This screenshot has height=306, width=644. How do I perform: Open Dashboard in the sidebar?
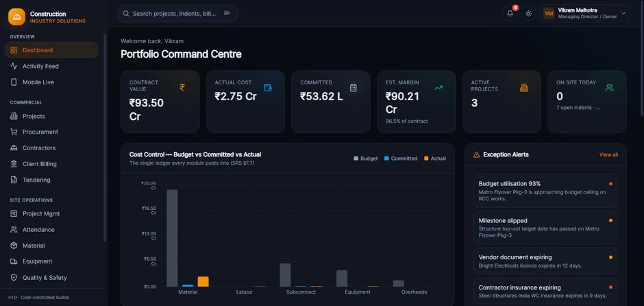[x=51, y=50]
